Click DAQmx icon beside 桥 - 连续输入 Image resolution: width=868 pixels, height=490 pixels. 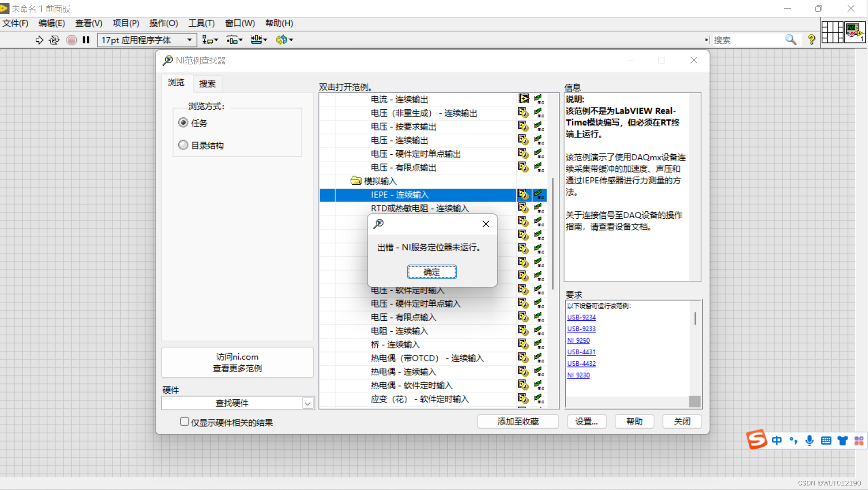click(x=539, y=344)
